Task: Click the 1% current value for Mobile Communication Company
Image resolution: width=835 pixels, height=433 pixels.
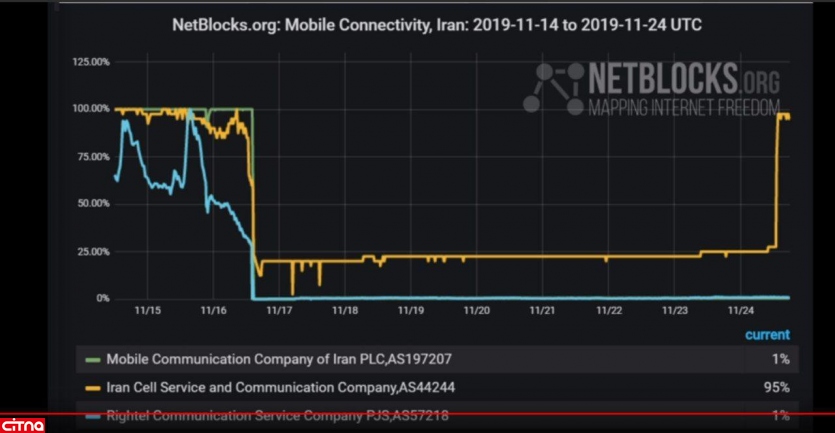Action: [x=782, y=359]
